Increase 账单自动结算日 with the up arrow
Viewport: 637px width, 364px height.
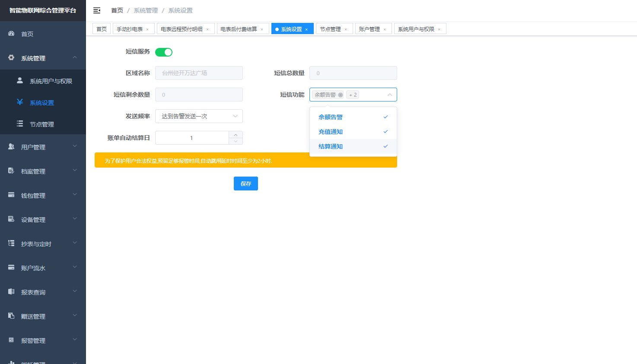pyautogui.click(x=236, y=135)
